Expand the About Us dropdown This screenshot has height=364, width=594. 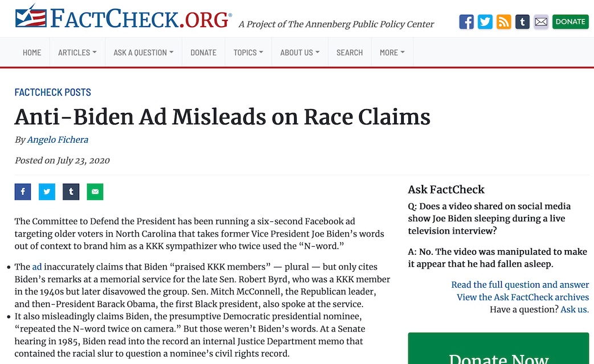[x=300, y=52]
